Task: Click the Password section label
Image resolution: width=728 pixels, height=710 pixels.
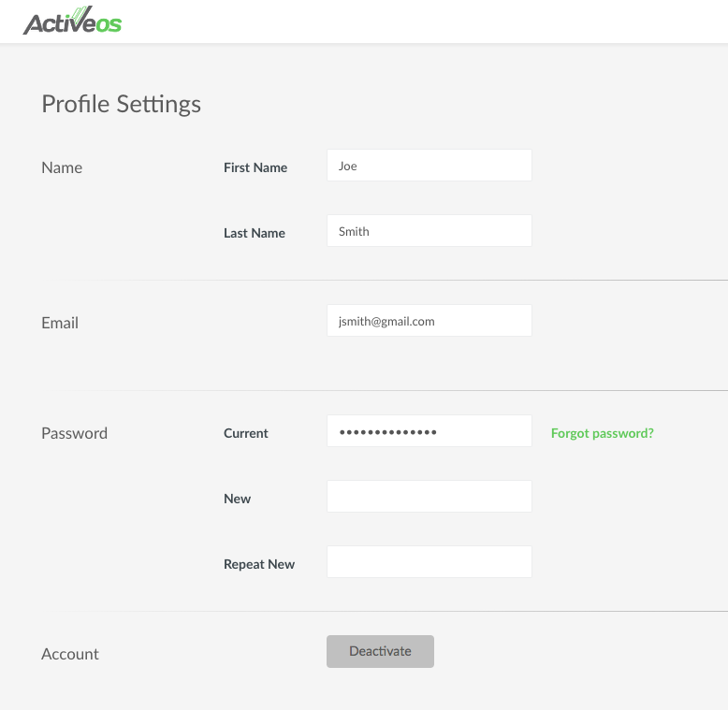Action: [x=74, y=433]
